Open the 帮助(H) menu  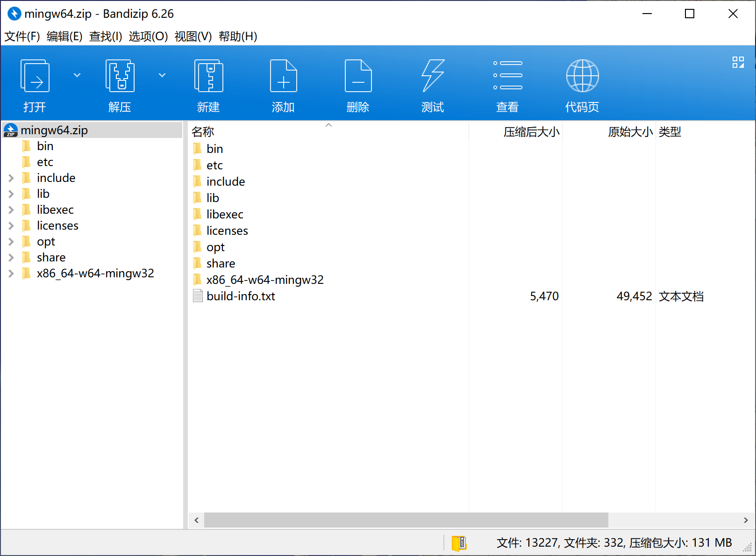238,36
